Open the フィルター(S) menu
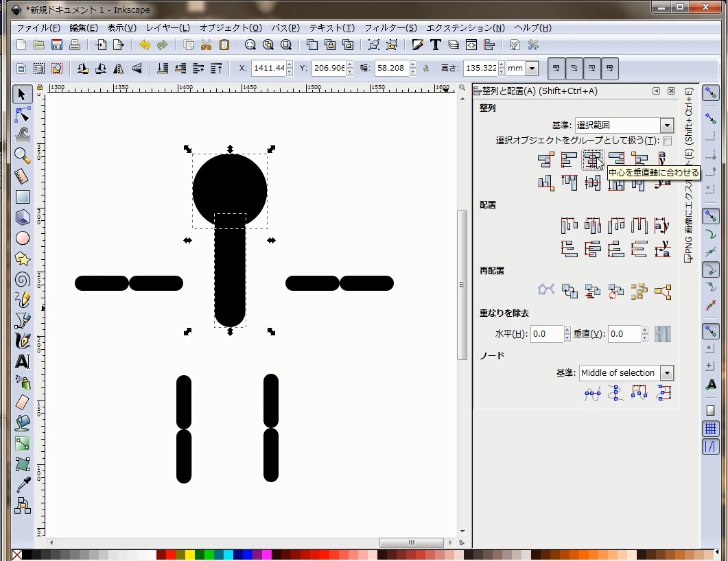 390,28
